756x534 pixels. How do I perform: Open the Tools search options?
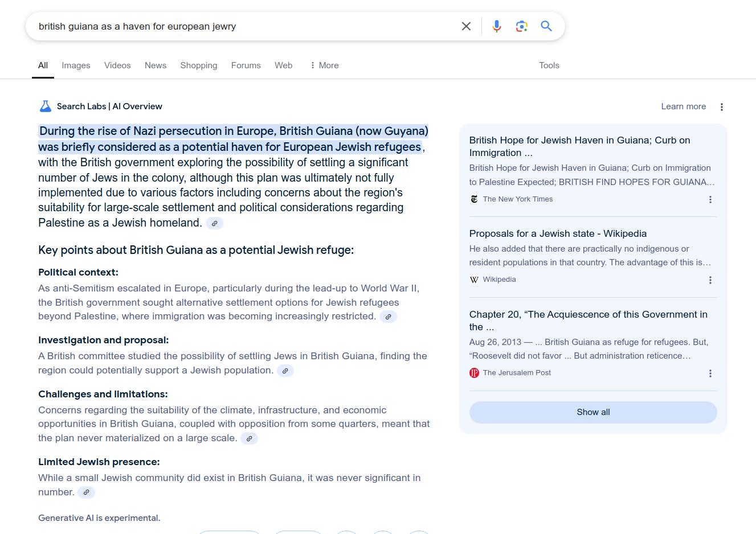coord(549,65)
